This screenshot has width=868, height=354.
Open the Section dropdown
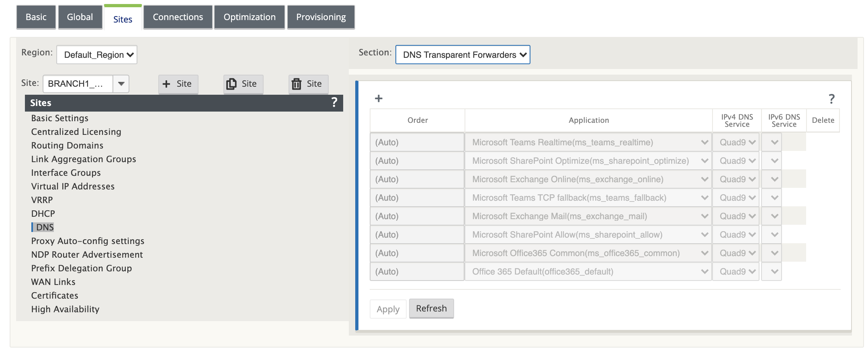[x=463, y=55]
